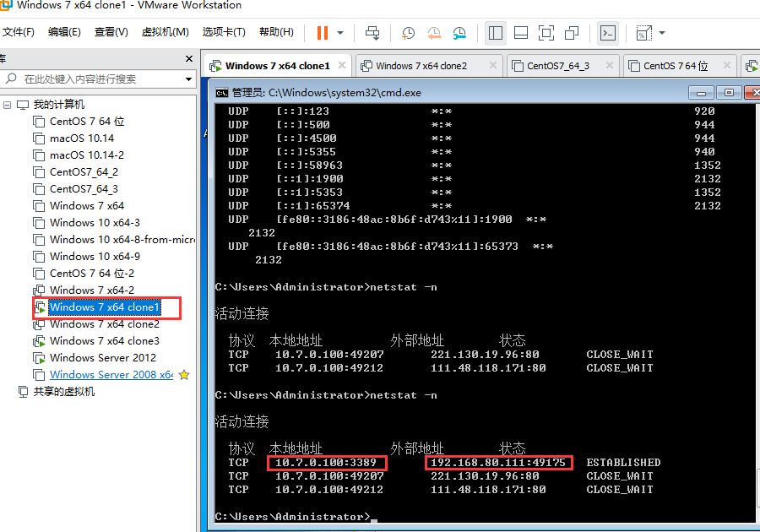Close the CentOS7_64_3 tab
Screen dimensions: 760x532
point(610,65)
